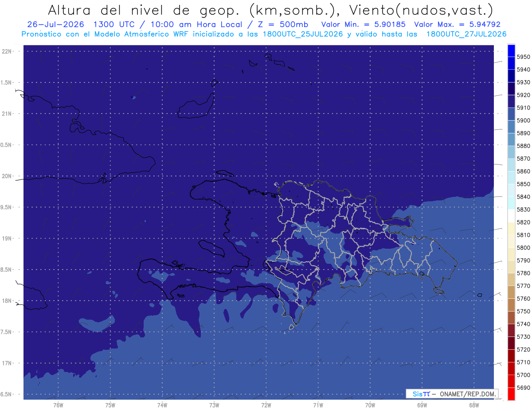Image resolution: width=532 pixels, height=411 pixels.
Task: Click the 70W longitude label
Action: tap(370, 405)
